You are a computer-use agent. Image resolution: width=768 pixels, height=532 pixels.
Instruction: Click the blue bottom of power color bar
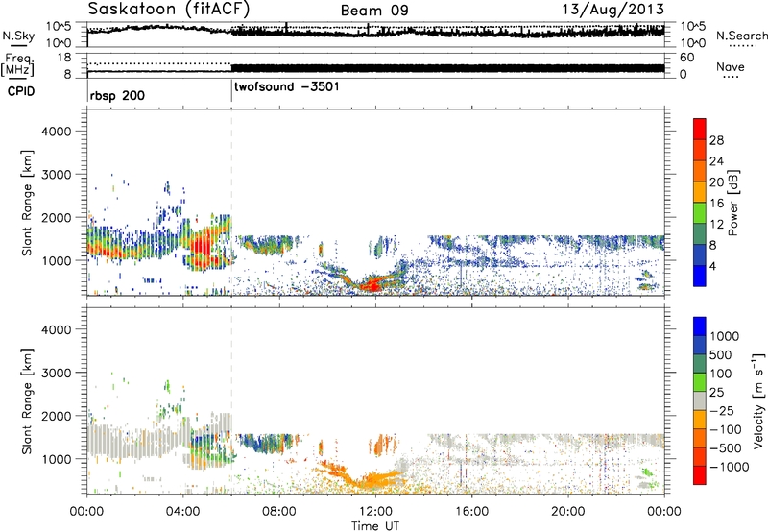click(x=700, y=276)
